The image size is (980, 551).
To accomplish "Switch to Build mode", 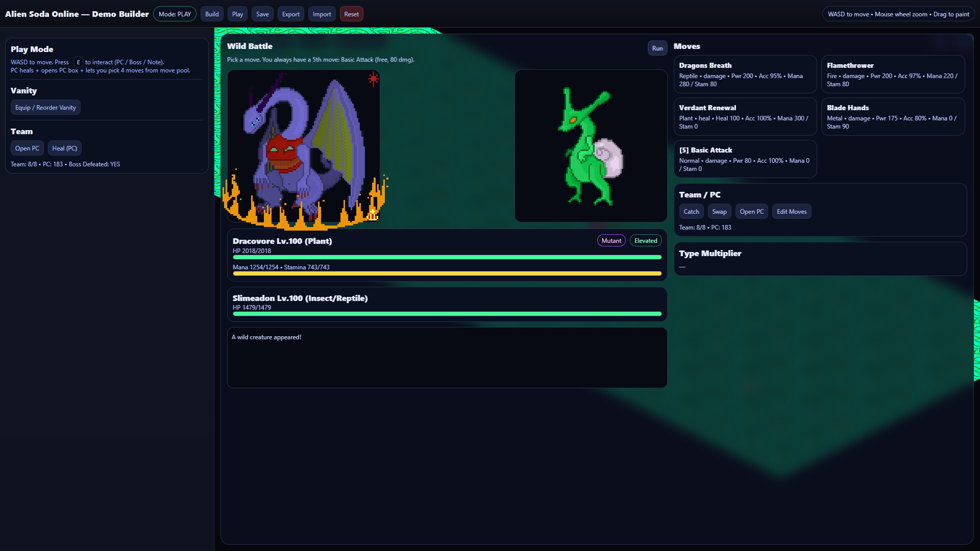I will (x=212, y=14).
